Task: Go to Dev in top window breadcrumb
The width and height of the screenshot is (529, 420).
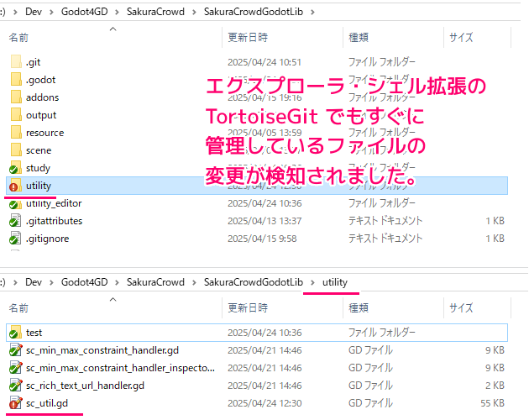Action: tap(34, 12)
